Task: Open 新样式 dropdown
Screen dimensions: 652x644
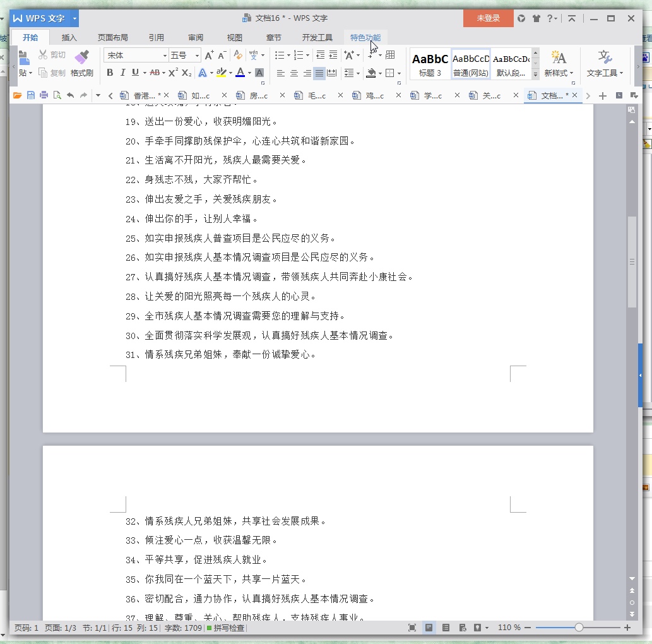Action: (559, 73)
